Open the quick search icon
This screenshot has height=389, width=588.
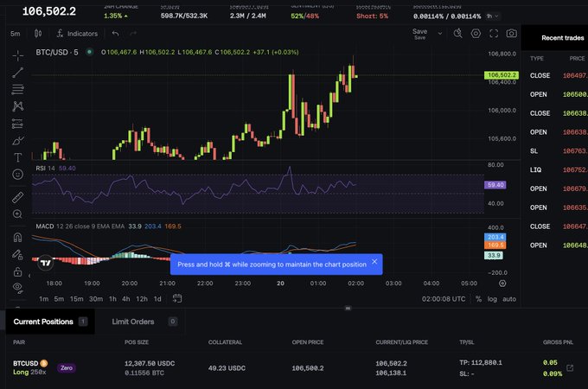click(x=457, y=34)
